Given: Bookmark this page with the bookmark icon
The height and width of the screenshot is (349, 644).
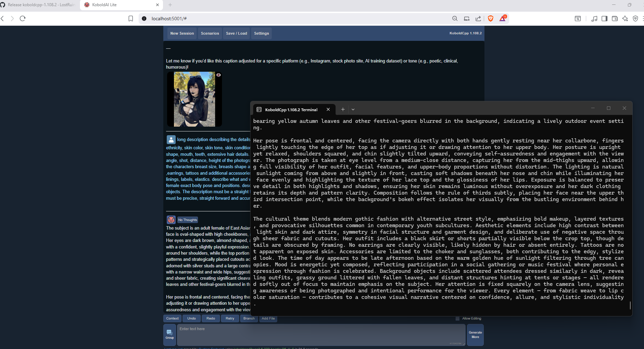Looking at the screenshot, I should click(131, 19).
